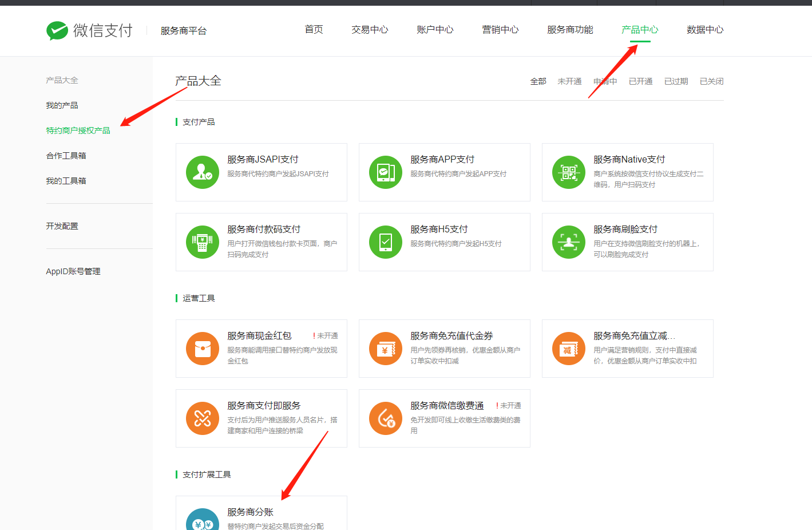Click description 服务商代特约商户发起JSAPI支付
812x530 pixels.
coord(278,174)
